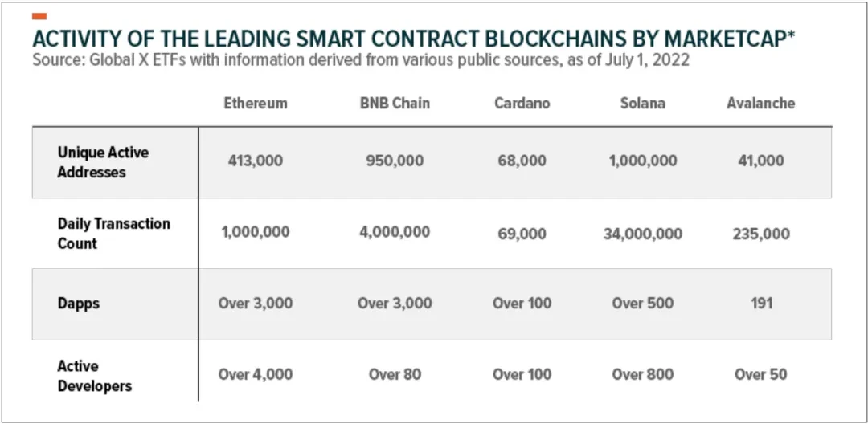Select Solana's 34,000,000 daily transactions value
The height and width of the screenshot is (424, 868).
(x=642, y=234)
